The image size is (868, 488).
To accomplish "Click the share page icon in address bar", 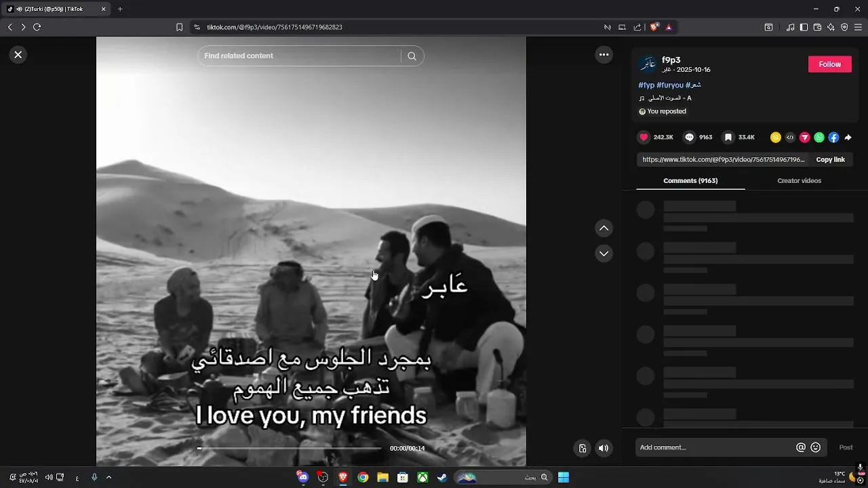I will pyautogui.click(x=637, y=27).
